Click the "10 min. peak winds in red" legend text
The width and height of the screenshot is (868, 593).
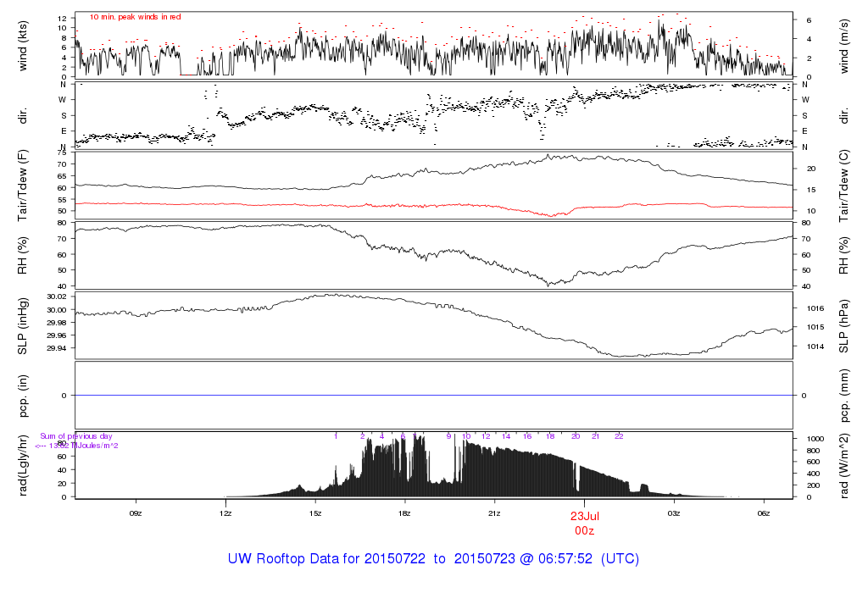pyautogui.click(x=135, y=17)
